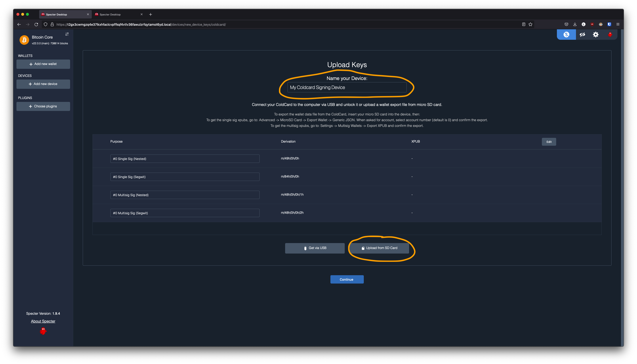Expand the Choose plugins option
637x364 pixels.
click(43, 106)
